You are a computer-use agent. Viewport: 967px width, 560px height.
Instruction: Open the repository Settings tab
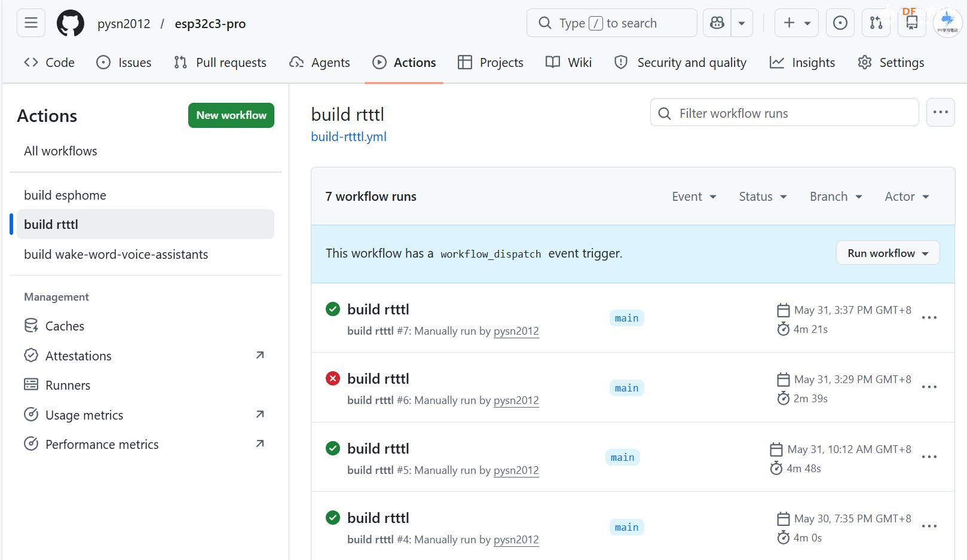point(891,62)
